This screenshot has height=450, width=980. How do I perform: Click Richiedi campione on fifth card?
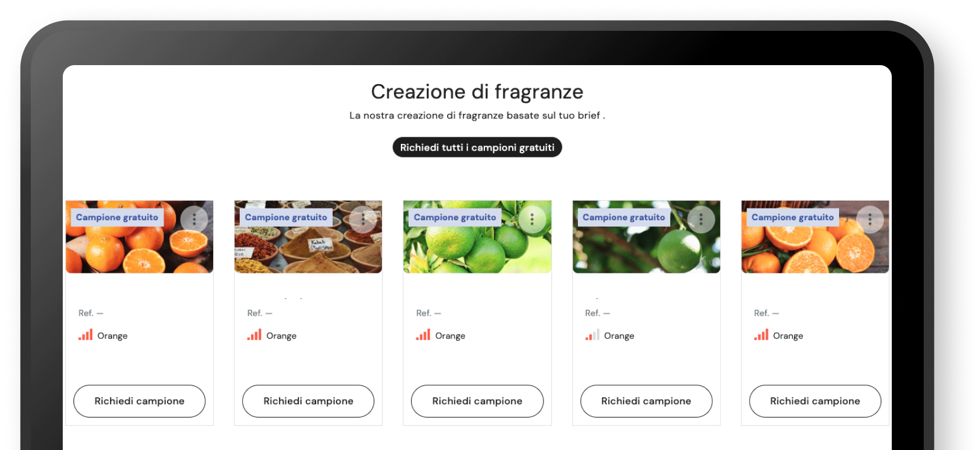tap(815, 401)
